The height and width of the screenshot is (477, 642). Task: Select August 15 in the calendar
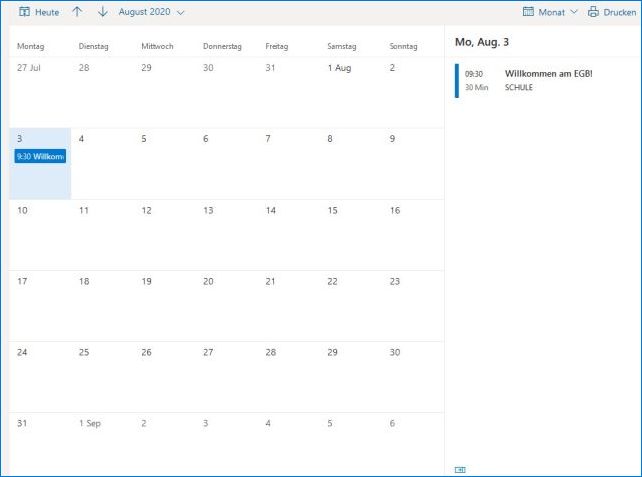pos(352,235)
